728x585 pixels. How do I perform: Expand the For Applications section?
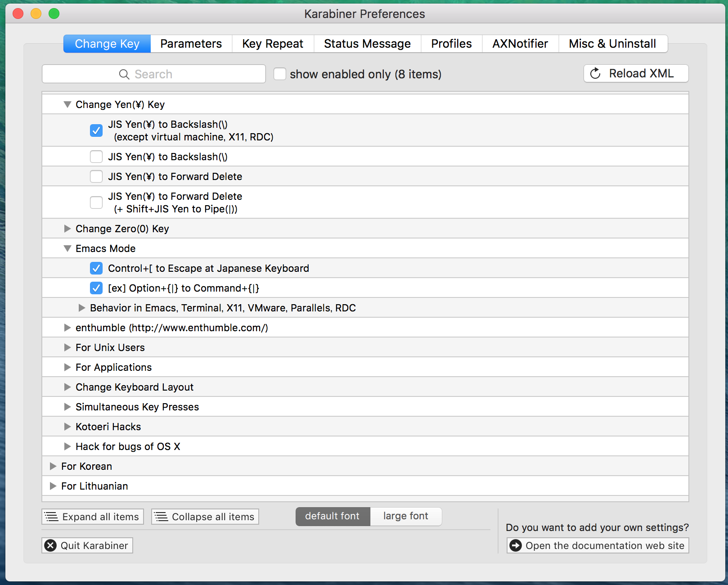(x=67, y=367)
